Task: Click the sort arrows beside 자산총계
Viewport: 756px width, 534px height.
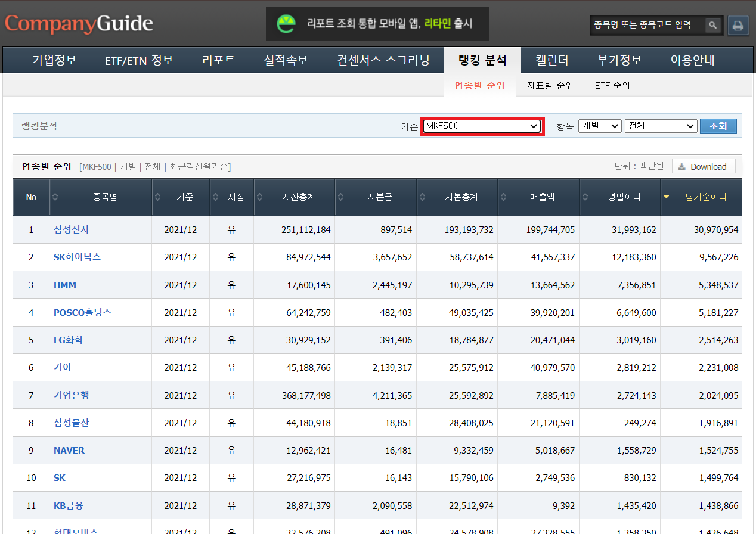Action: pos(261,197)
